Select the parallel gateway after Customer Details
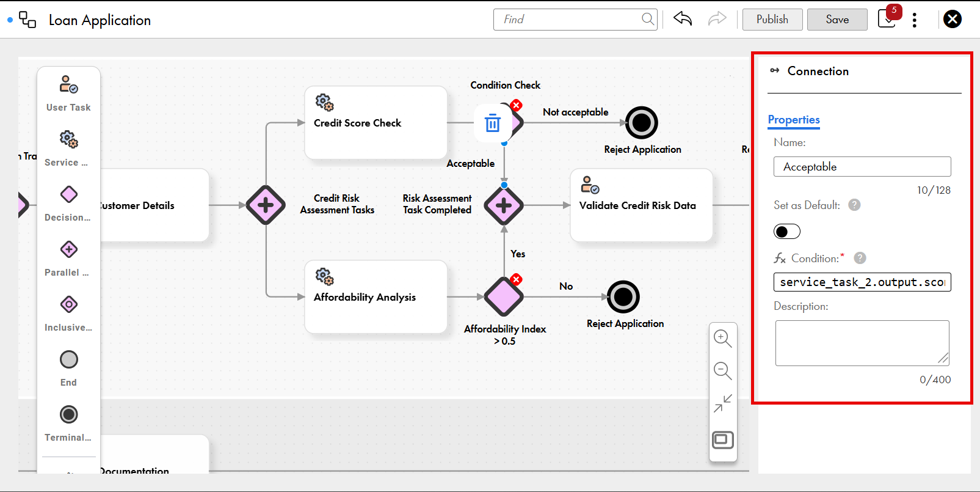 pyautogui.click(x=266, y=205)
